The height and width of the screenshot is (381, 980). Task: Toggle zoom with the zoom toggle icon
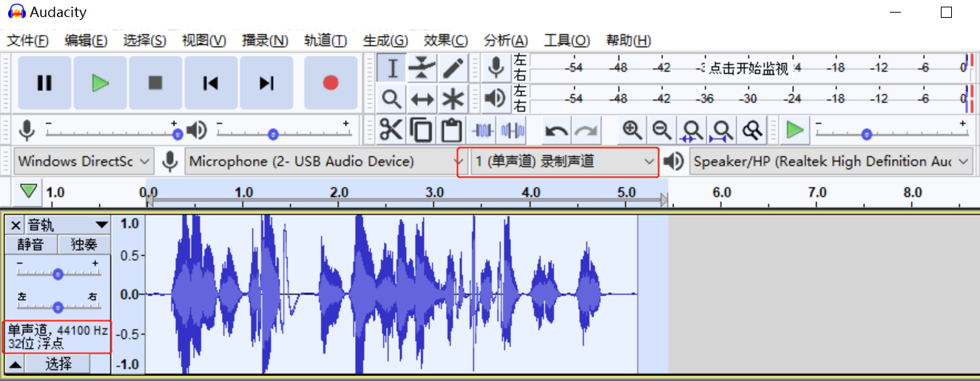[x=753, y=130]
